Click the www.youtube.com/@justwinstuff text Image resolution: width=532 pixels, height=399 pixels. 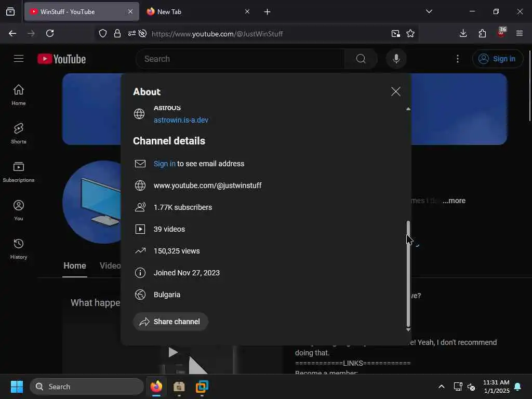pyautogui.click(x=207, y=185)
